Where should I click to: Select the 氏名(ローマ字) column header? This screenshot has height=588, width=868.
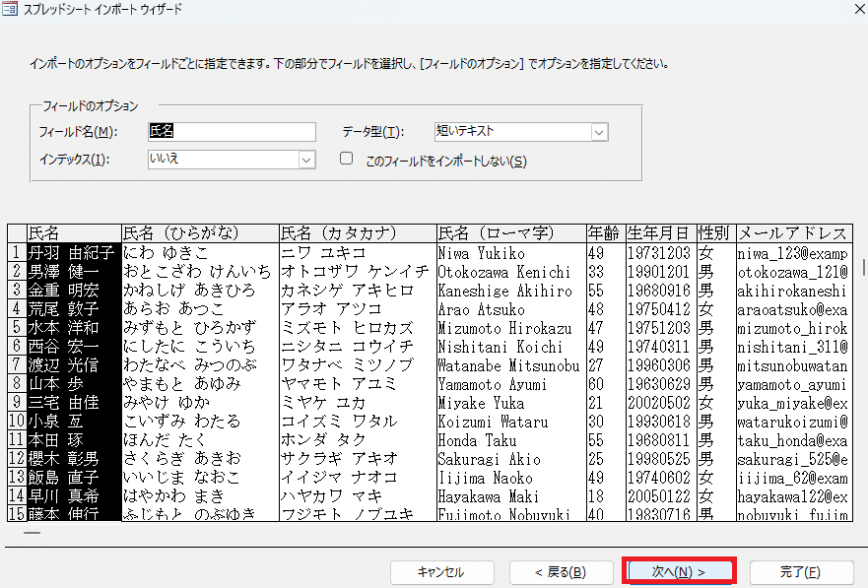coord(511,233)
